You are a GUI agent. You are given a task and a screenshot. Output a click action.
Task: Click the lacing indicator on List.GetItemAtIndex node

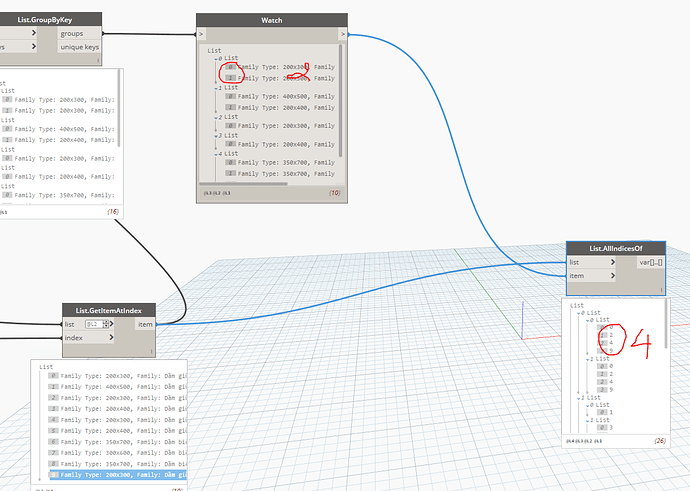pos(151,351)
